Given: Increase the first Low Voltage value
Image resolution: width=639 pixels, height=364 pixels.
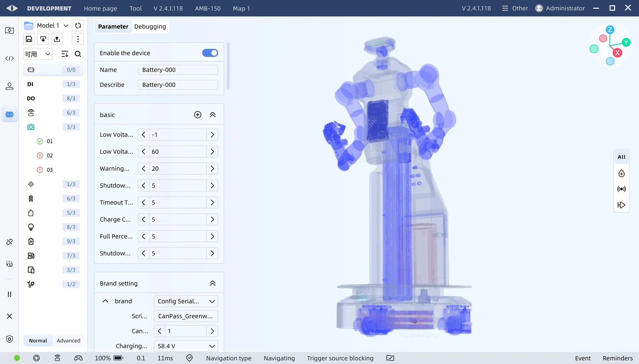Looking at the screenshot, I should 212,135.
